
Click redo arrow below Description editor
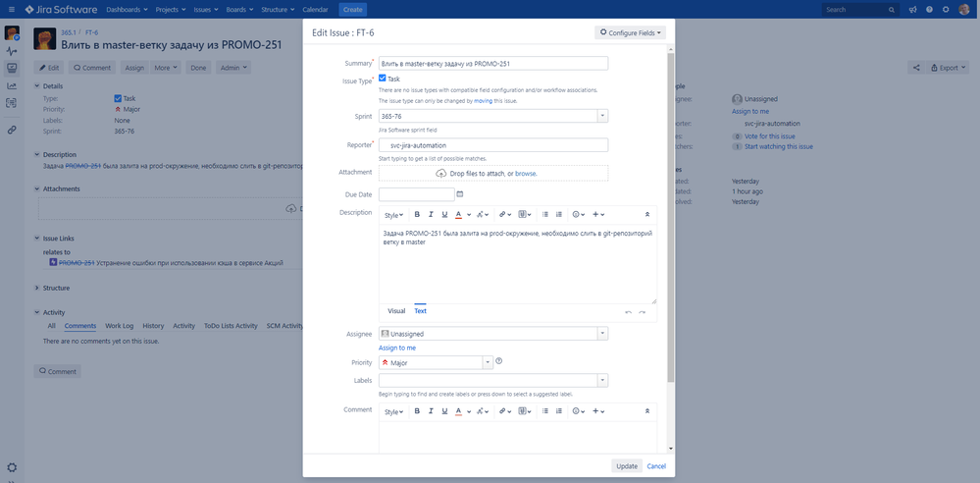(642, 311)
